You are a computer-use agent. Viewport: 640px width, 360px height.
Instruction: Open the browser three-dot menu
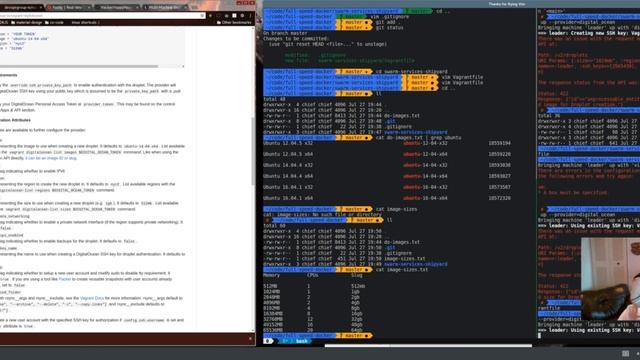tap(251, 16)
